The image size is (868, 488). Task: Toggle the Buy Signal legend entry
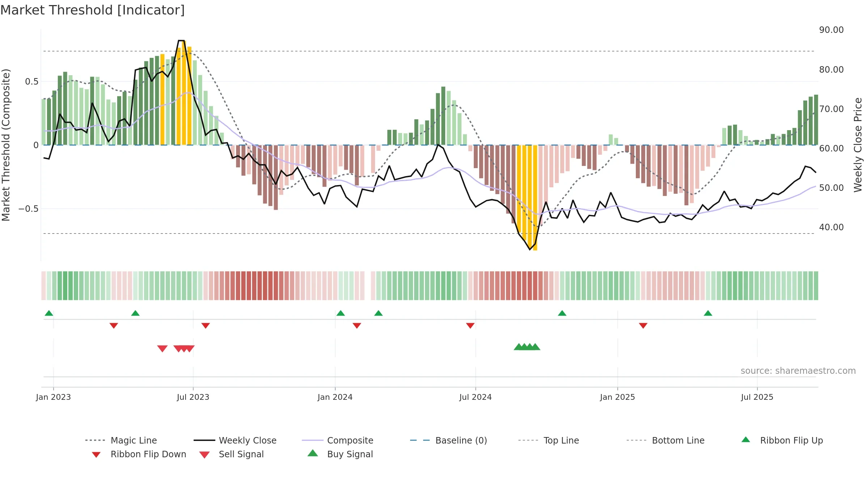340,454
